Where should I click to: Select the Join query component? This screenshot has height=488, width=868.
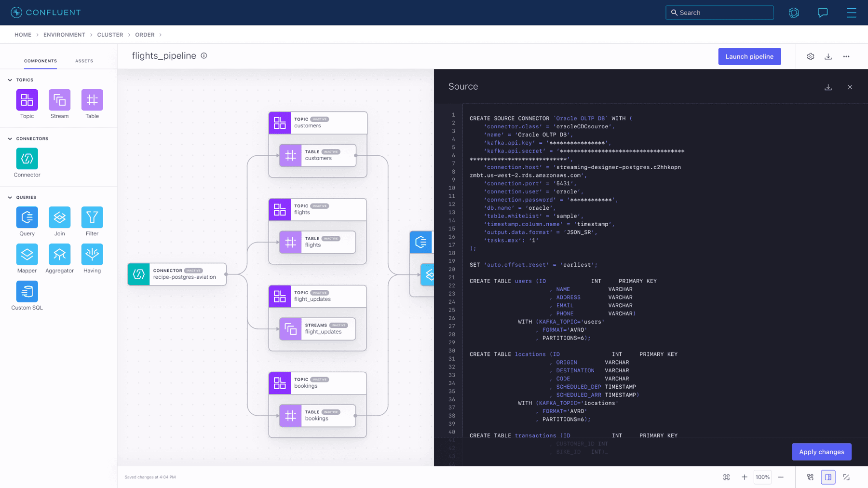59,217
